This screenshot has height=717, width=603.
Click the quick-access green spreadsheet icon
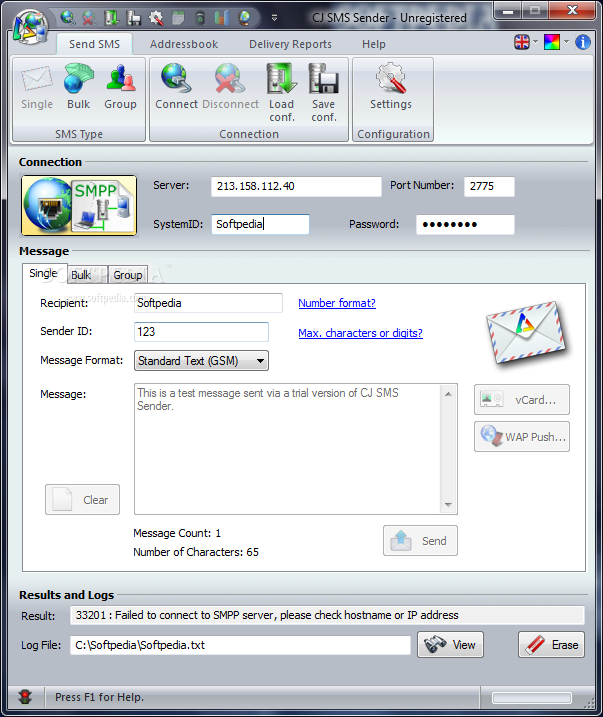[x=178, y=17]
